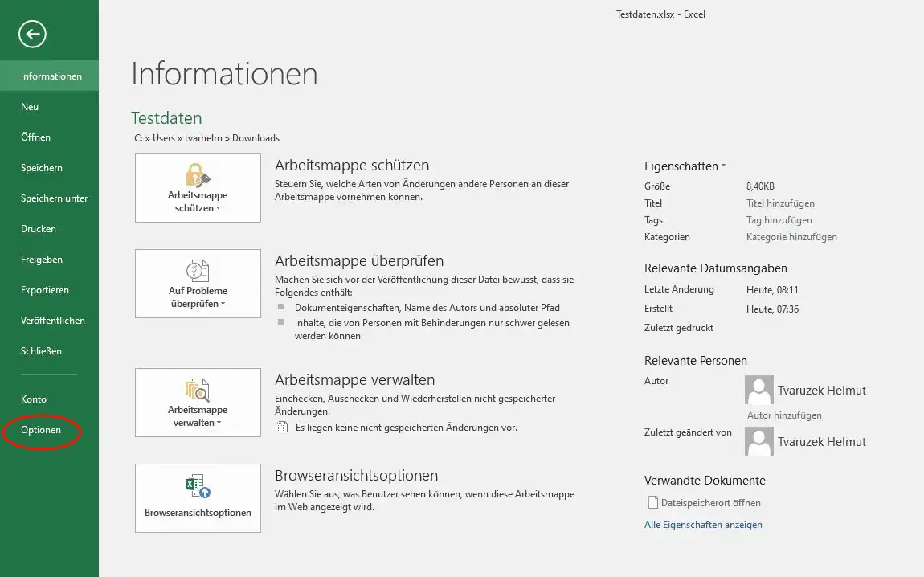This screenshot has height=577, width=924.
Task: Go to Exportieren in the sidebar
Action: (45, 290)
